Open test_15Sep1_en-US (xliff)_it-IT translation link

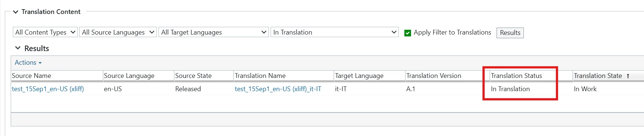[278, 89]
